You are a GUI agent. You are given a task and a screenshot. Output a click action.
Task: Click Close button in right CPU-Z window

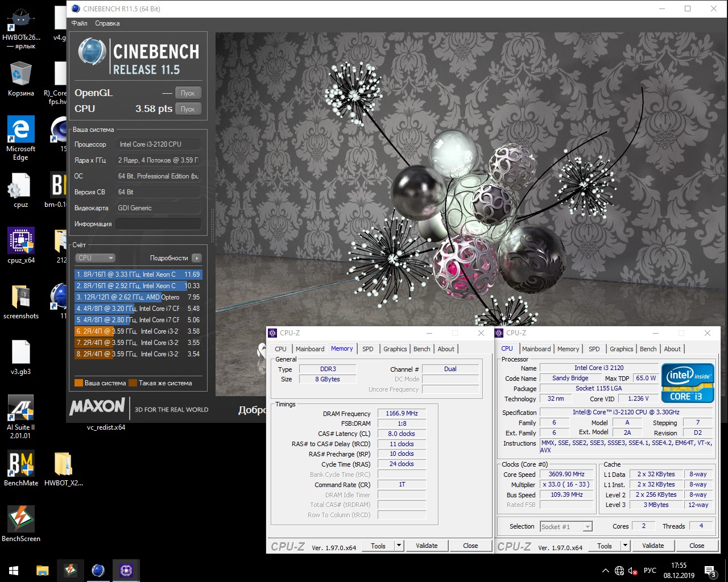pos(697,546)
